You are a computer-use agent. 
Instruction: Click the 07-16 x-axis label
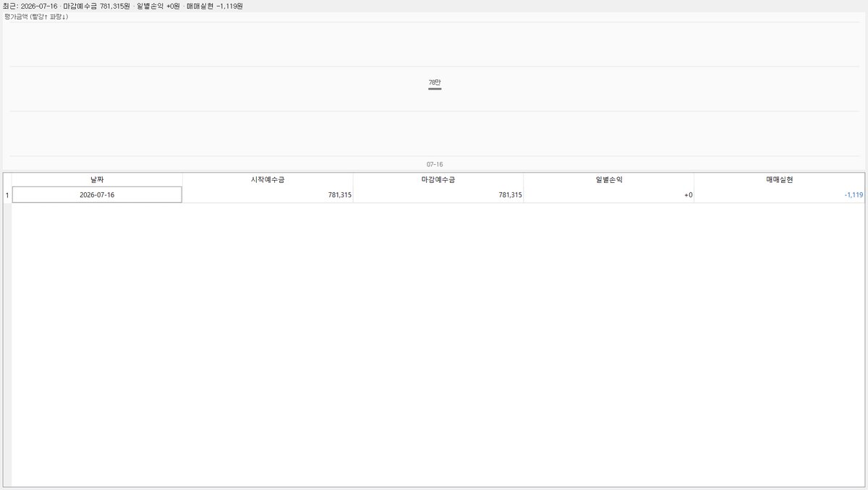[x=435, y=164]
